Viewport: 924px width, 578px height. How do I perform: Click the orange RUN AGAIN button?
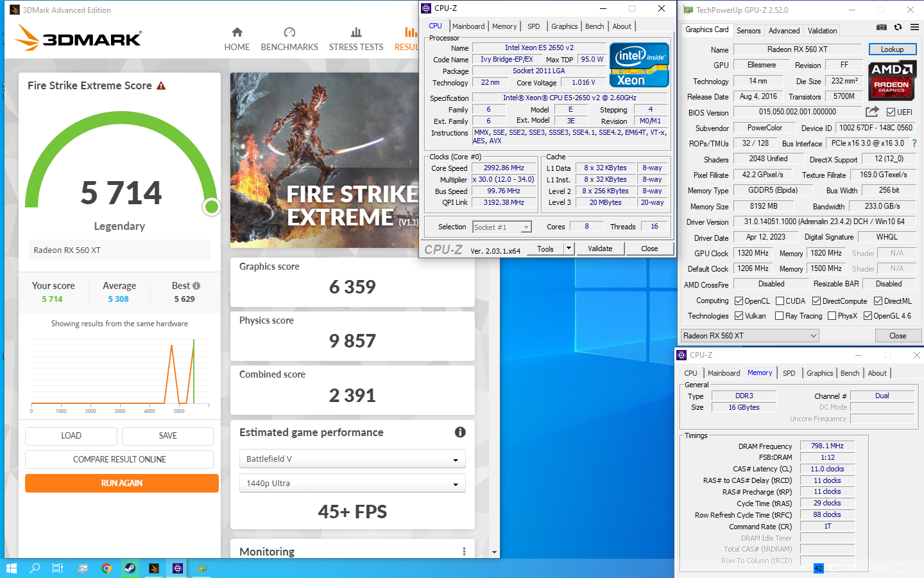coord(122,483)
